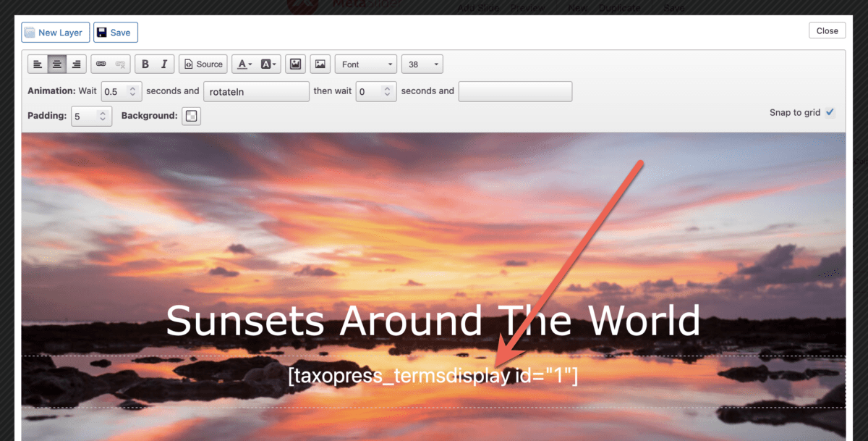The height and width of the screenshot is (441, 868).
Task: Increase the animation wait with the stepper
Action: [132, 88]
